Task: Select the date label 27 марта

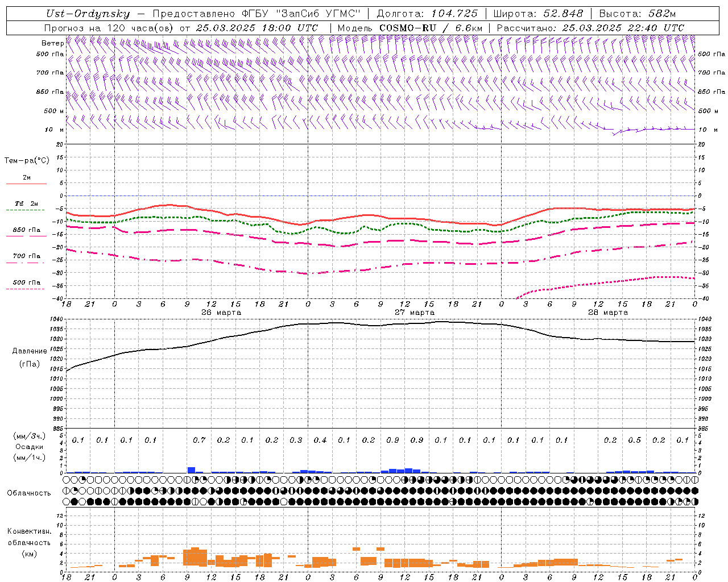Action: (415, 313)
